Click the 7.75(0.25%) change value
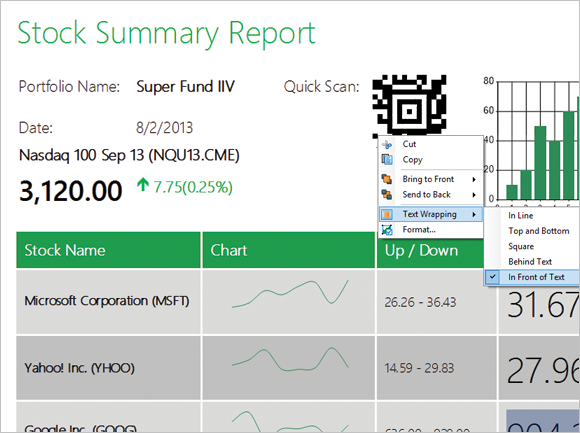580x433 pixels. [193, 187]
